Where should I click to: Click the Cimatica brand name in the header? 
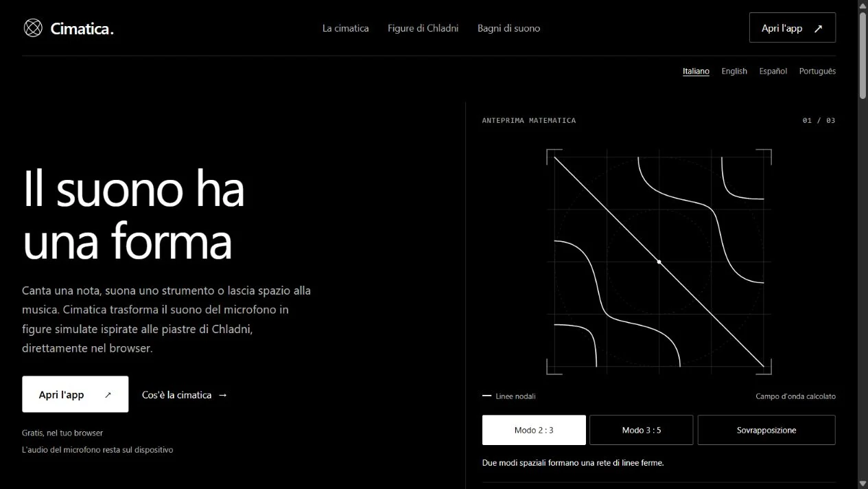click(x=82, y=29)
